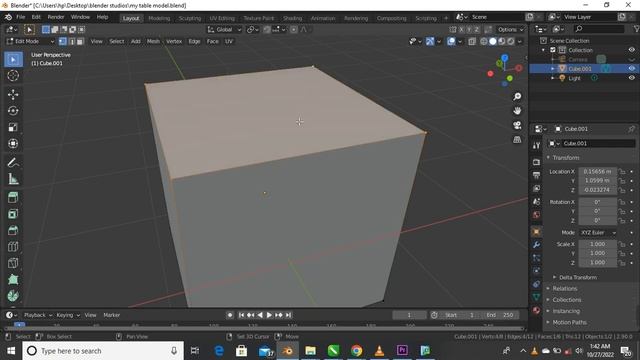Select the Scale tool
Screen dimensions: 640x360
13,127
